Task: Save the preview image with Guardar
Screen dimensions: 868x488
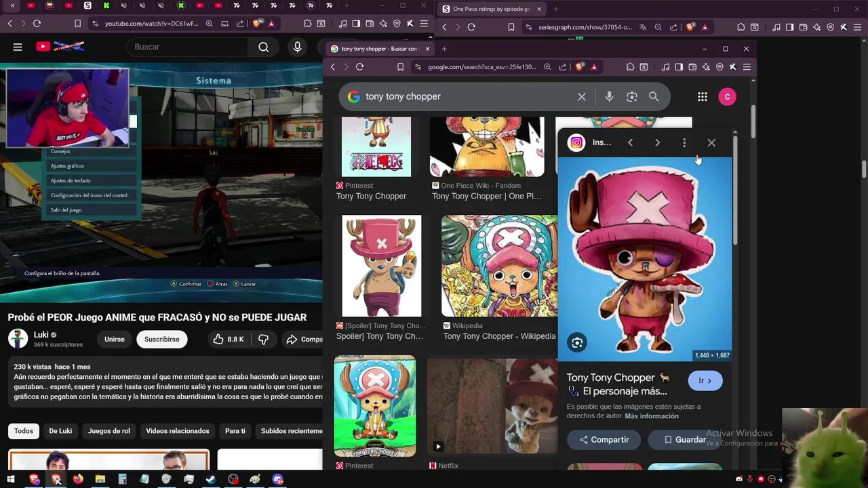Action: click(685, 440)
